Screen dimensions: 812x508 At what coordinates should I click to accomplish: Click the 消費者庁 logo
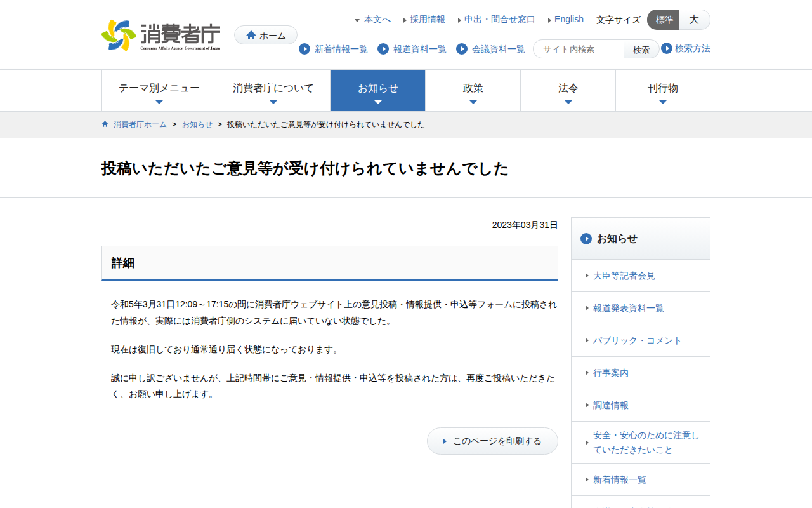pos(161,35)
